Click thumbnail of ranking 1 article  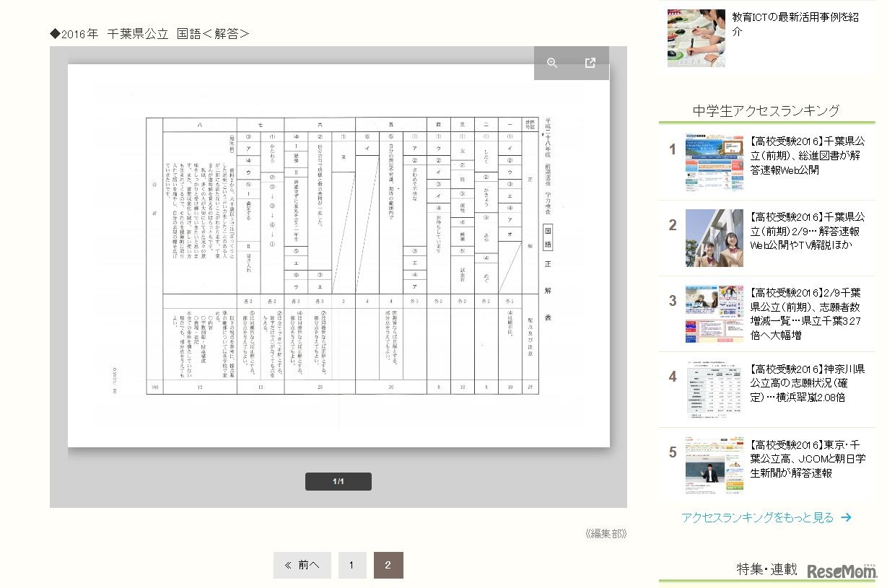tap(715, 162)
